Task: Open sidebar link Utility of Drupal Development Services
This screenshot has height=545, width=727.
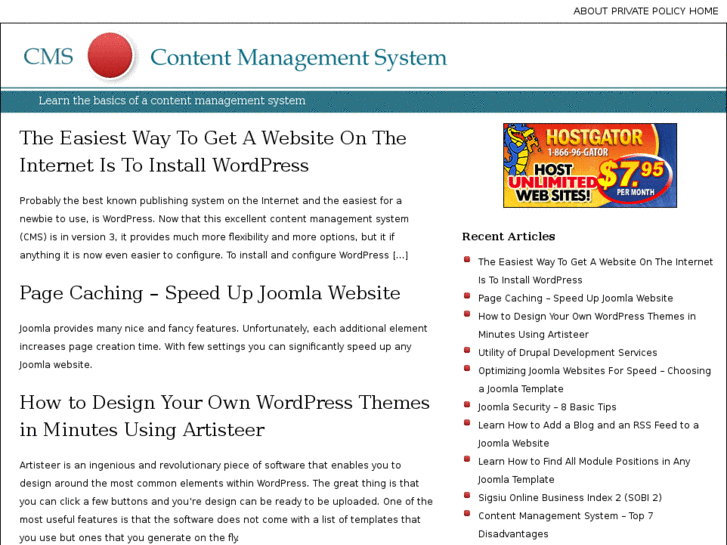Action: 568,353
